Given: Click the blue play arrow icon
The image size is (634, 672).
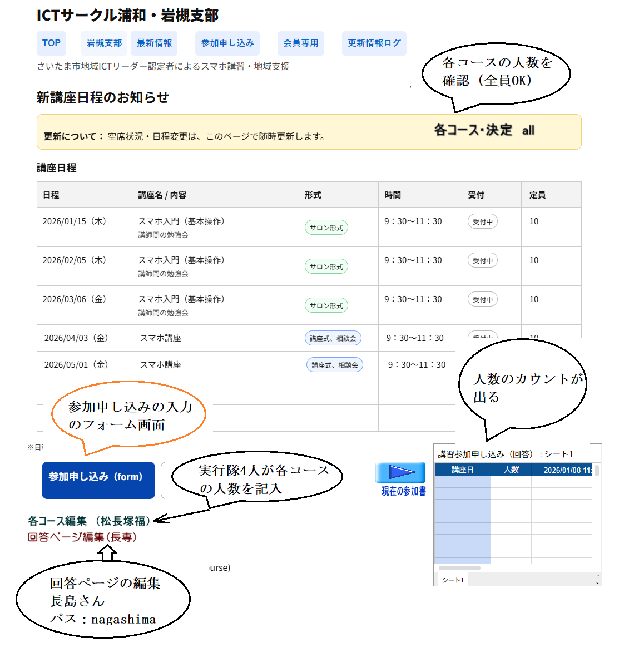Looking at the screenshot, I should click(400, 472).
